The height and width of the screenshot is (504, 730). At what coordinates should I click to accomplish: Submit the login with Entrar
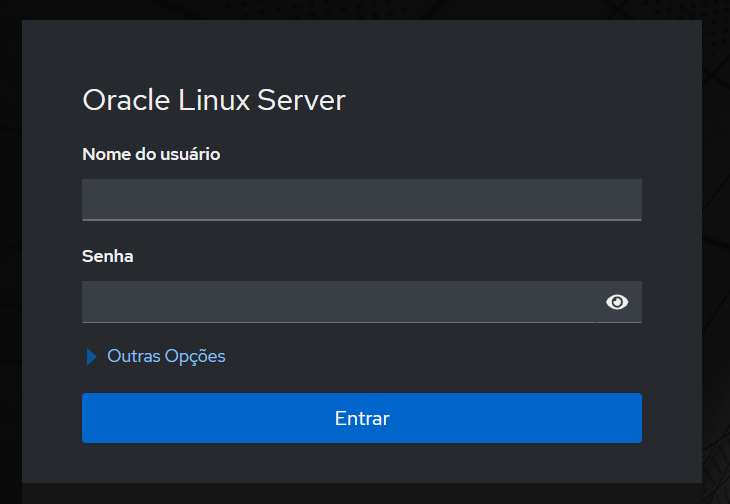click(x=361, y=418)
